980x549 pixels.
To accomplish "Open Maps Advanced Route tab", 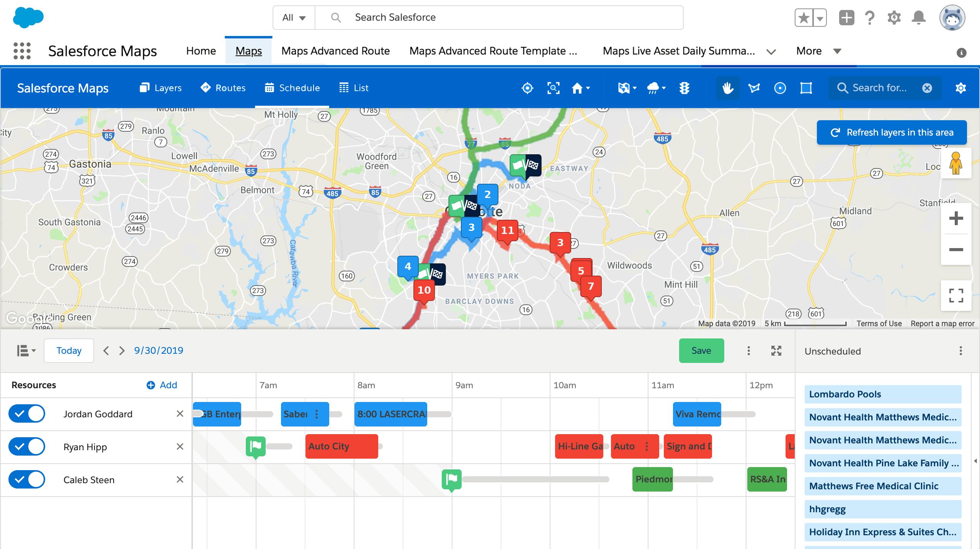I will click(x=335, y=51).
